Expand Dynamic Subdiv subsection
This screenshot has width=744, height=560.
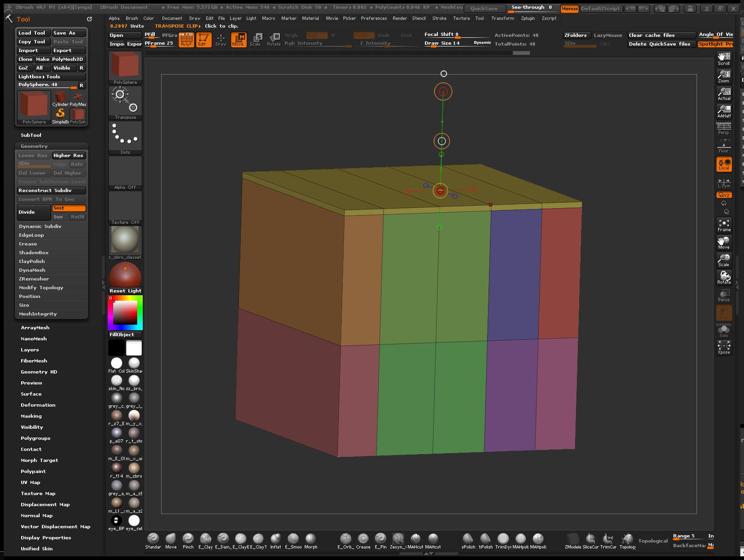click(x=40, y=227)
